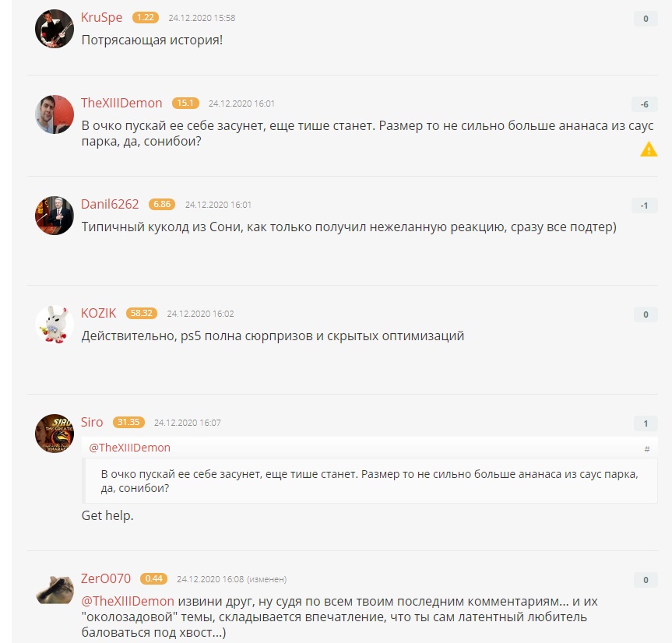The image size is (672, 643).
Task: Open TheXIIIDemon's avatar picture
Action: [54, 114]
